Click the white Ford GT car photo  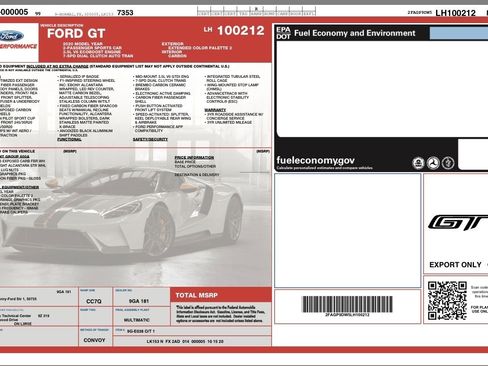point(122,213)
